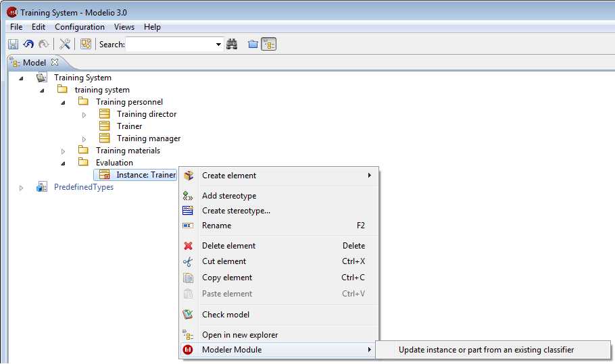
Task: Expand the PredefinedTypes node
Action: (22, 188)
